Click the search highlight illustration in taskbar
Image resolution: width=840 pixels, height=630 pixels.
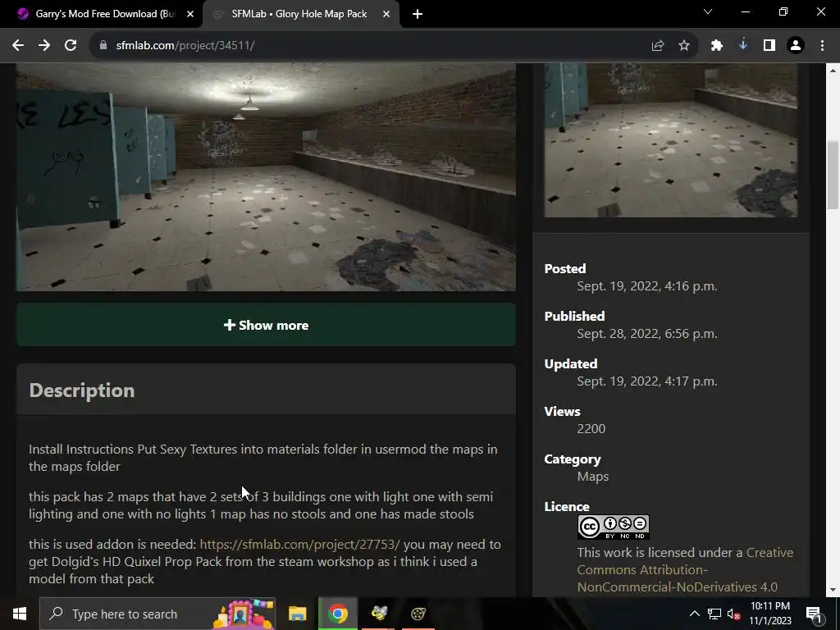244,614
